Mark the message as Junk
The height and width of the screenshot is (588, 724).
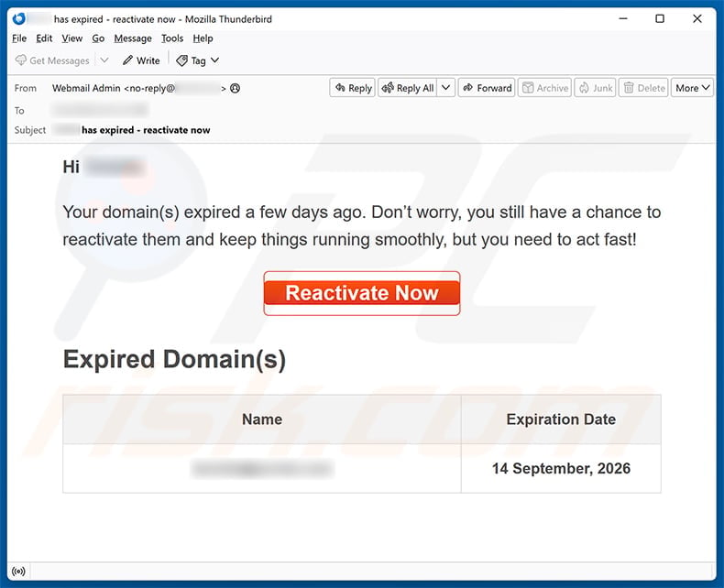[595, 88]
